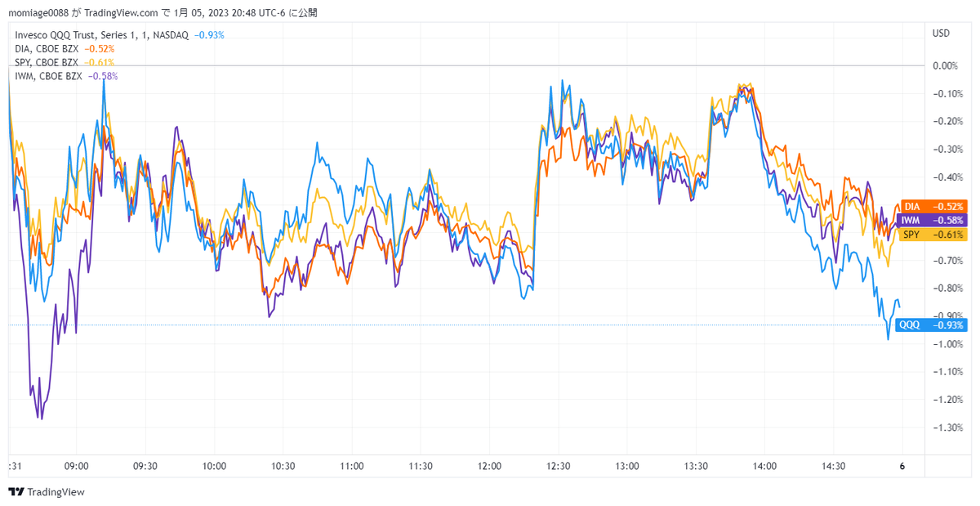The height and width of the screenshot is (506, 980).
Task: Click the 10:30 time axis label
Action: (x=283, y=466)
